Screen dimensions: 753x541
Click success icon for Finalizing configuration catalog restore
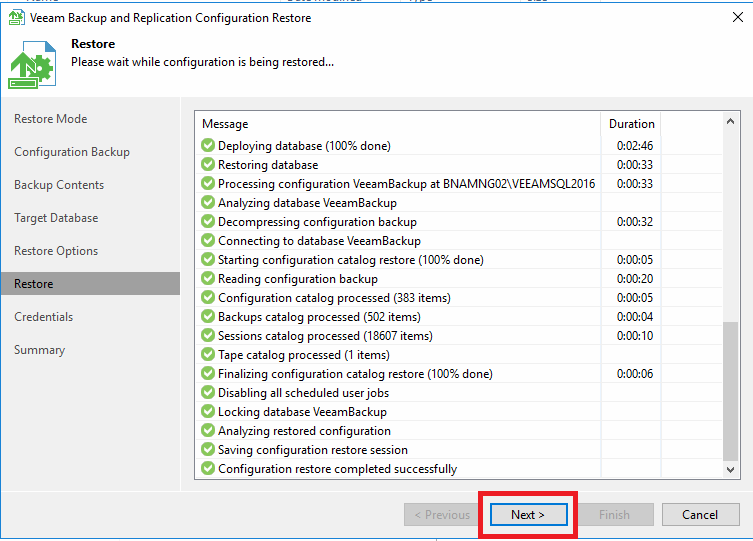[208, 373]
